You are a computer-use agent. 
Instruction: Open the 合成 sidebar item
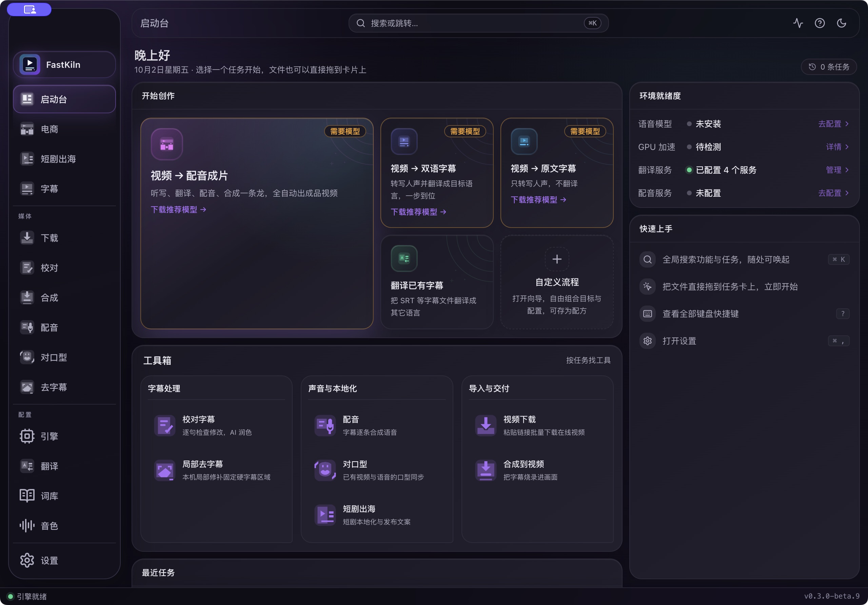coord(64,298)
